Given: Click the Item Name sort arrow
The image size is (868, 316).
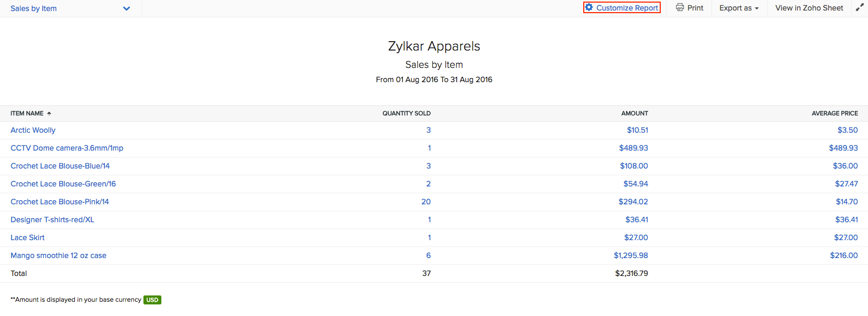Looking at the screenshot, I should tap(49, 113).
